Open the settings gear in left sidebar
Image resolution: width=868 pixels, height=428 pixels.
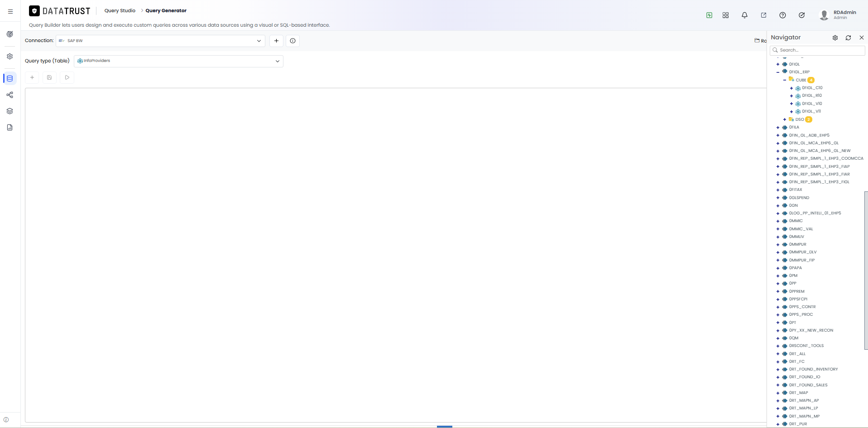tap(10, 57)
